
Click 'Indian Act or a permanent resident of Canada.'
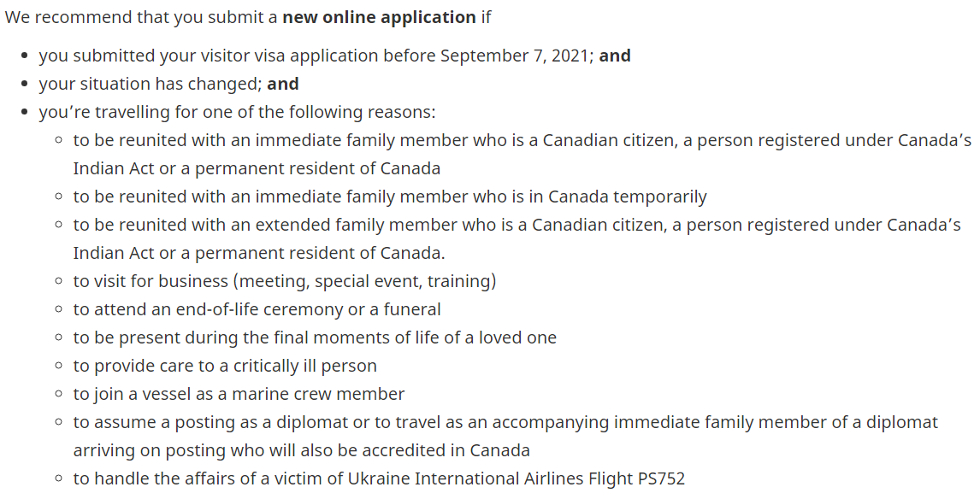pyautogui.click(x=259, y=253)
